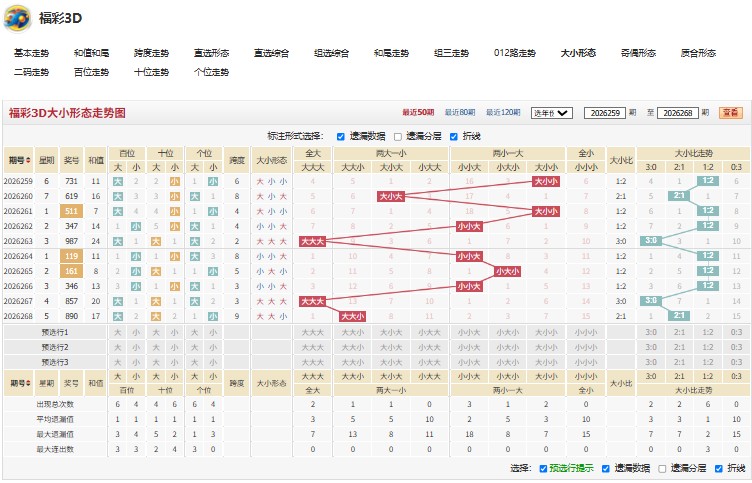
Task: Click red 大小小 badge in row 2026261
Action: 546,211
